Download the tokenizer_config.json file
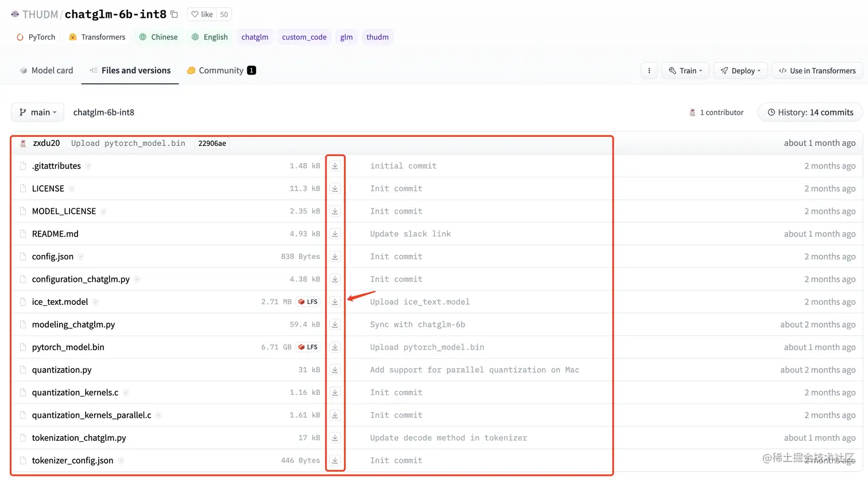 pyautogui.click(x=335, y=460)
